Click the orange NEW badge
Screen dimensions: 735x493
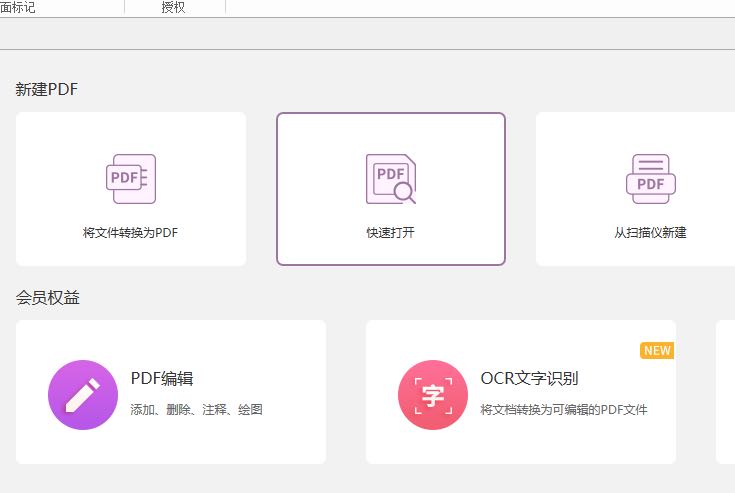tap(657, 351)
